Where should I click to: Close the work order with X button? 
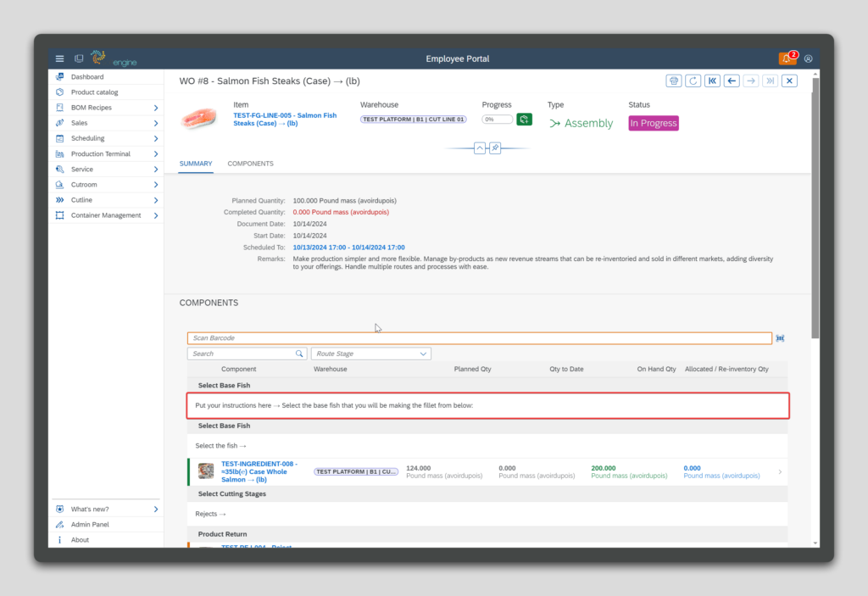[789, 81]
